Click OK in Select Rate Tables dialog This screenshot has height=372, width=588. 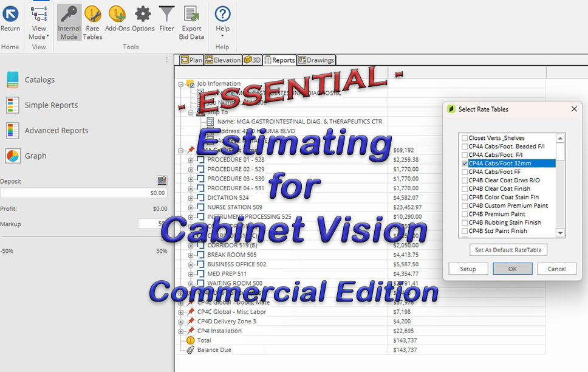point(513,268)
